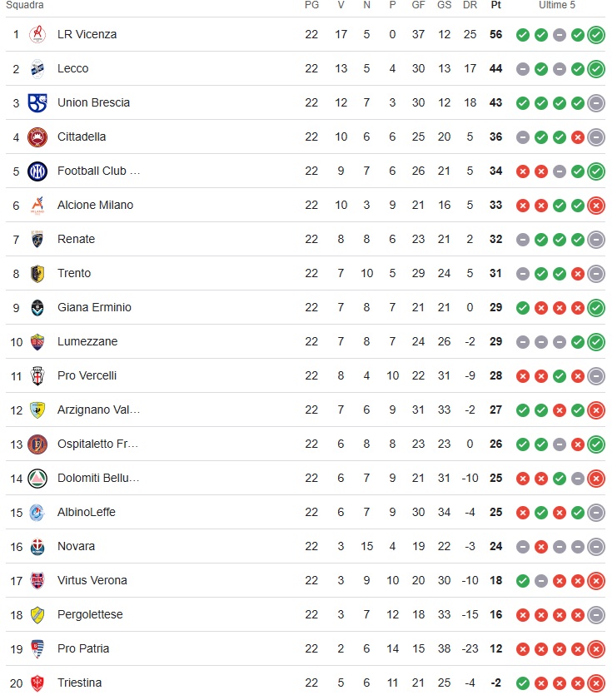Open the Renate team name link
The width and height of the screenshot is (612, 700).
[x=76, y=240]
